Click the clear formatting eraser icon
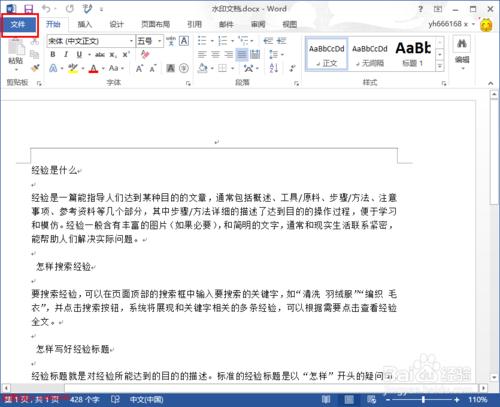 [x=145, y=54]
